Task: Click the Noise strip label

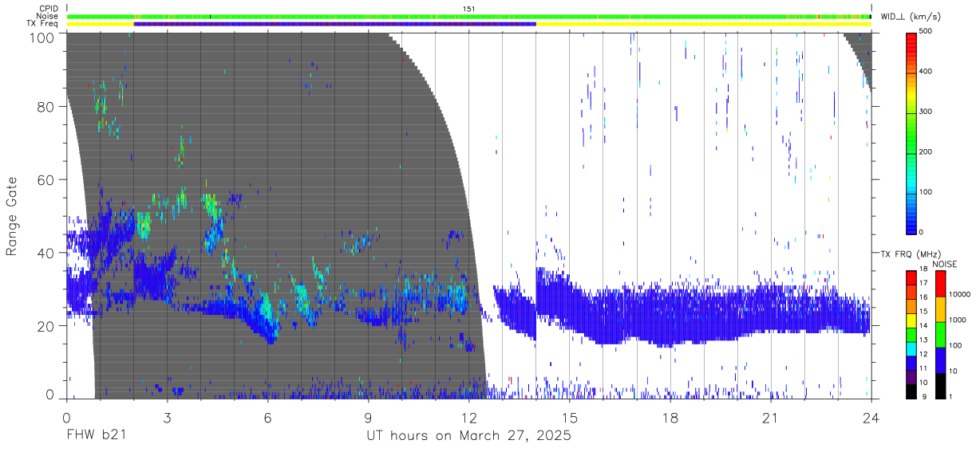Action: coord(49,16)
